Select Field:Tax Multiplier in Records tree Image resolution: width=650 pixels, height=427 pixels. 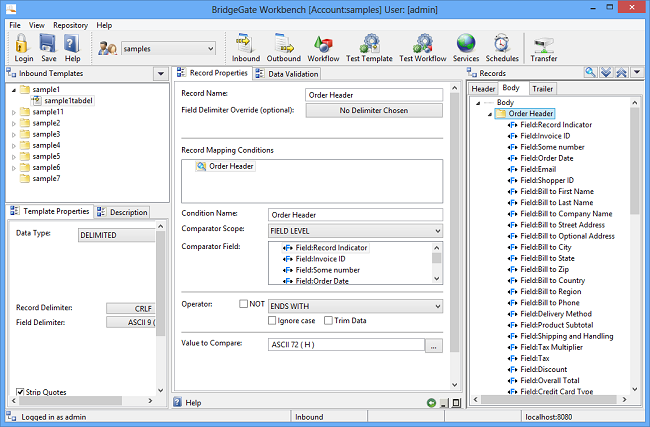551,347
